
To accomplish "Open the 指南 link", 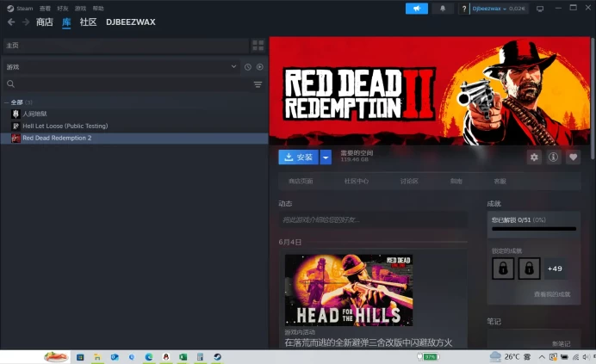I will (x=456, y=182).
